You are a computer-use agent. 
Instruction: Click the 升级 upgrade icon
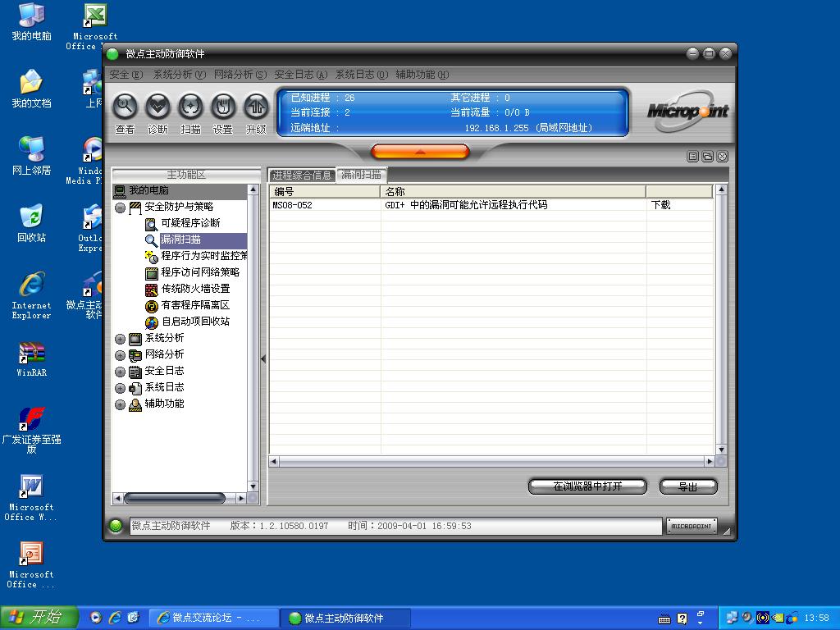[256, 107]
